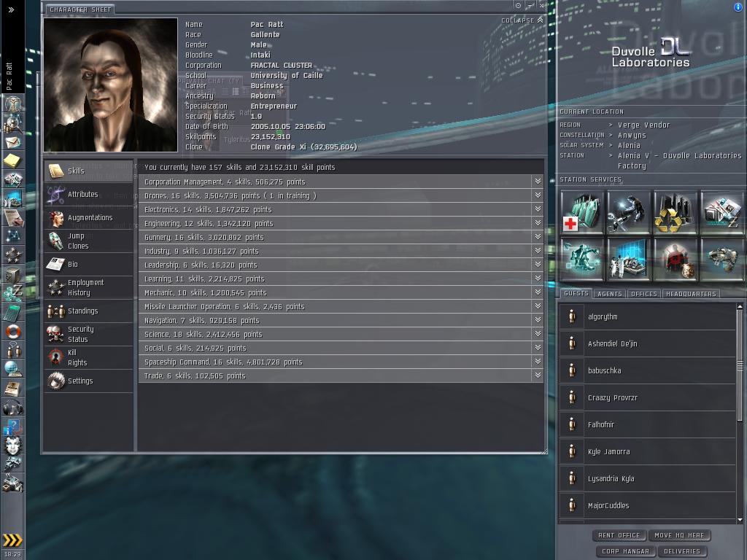Image resolution: width=747 pixels, height=560 pixels.
Task: Expand the Learning skill group
Action: click(x=538, y=278)
